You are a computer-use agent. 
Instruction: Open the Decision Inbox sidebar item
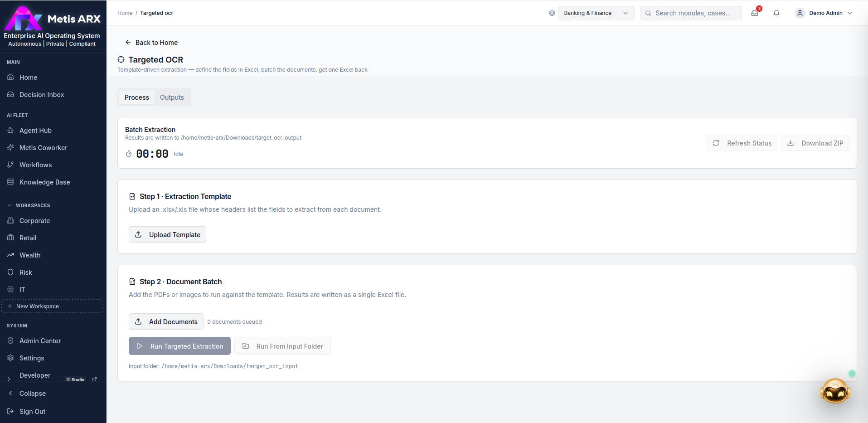pos(53,95)
